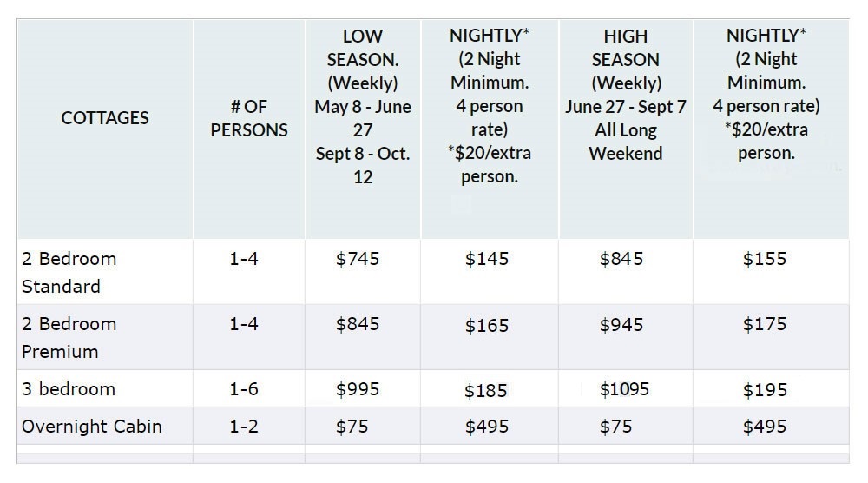This screenshot has height=483, width=868.
Task: Select the 2 Bedroom Premium row label
Action: pos(69,337)
